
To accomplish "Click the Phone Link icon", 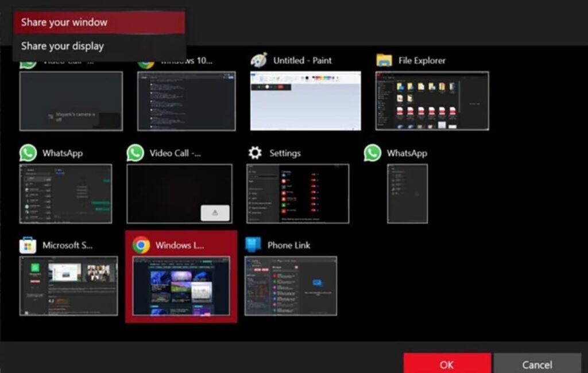I will pos(253,245).
